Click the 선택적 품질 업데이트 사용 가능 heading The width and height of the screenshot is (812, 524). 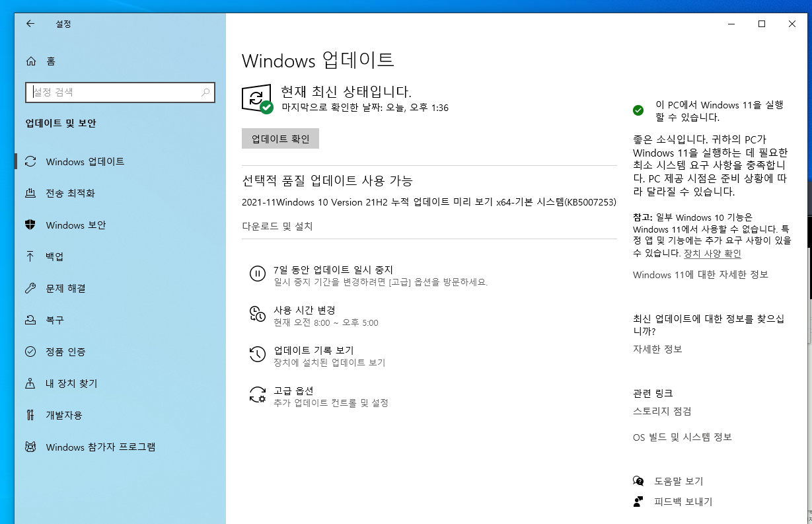[x=328, y=180]
